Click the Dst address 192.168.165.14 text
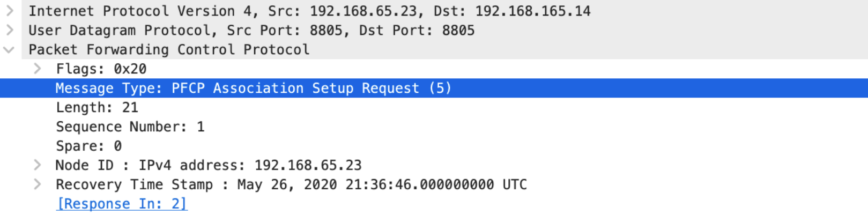This screenshot has height=222, width=868. click(x=533, y=11)
